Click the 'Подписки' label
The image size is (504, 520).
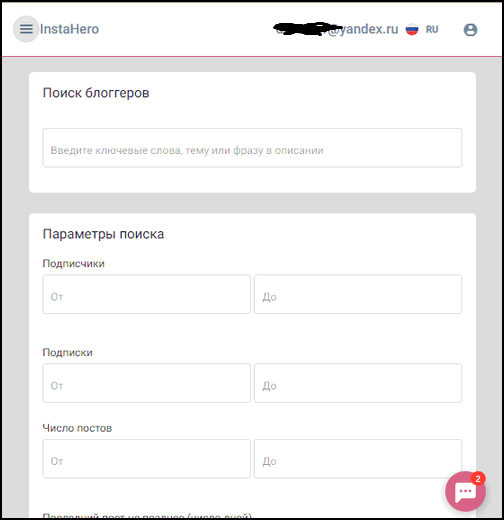68,352
